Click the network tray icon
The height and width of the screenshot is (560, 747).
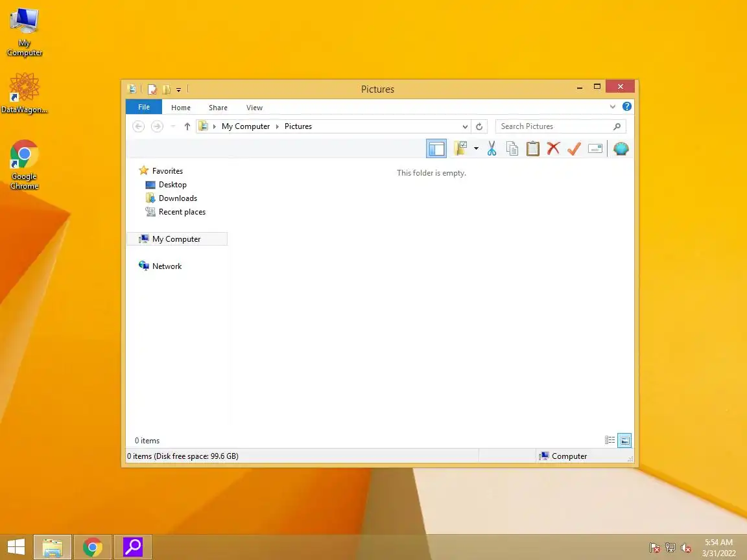(670, 548)
